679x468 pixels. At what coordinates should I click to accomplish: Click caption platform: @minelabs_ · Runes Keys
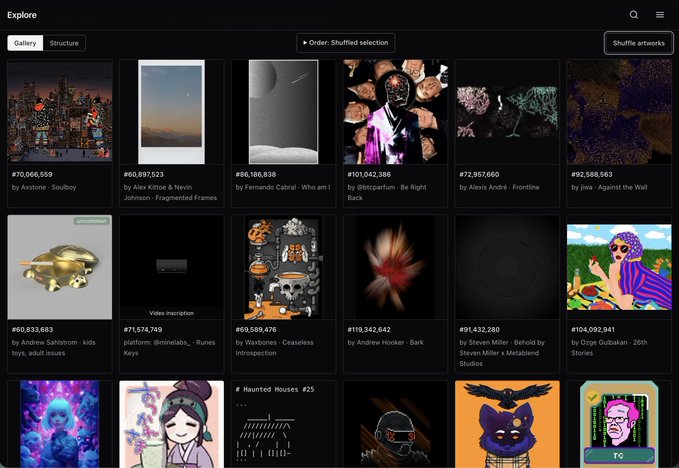click(169, 348)
